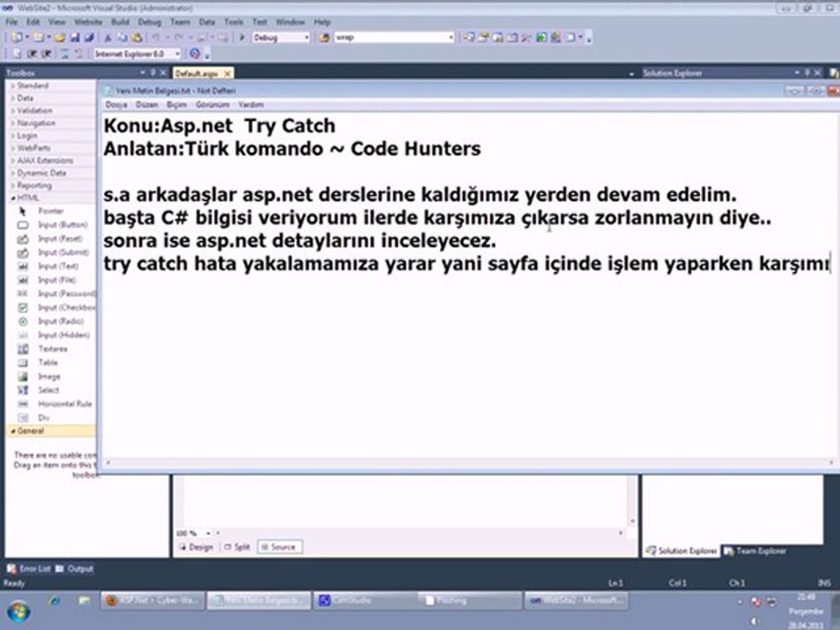Viewport: 840px width, 630px height.
Task: Open the Build menu
Action: click(120, 22)
